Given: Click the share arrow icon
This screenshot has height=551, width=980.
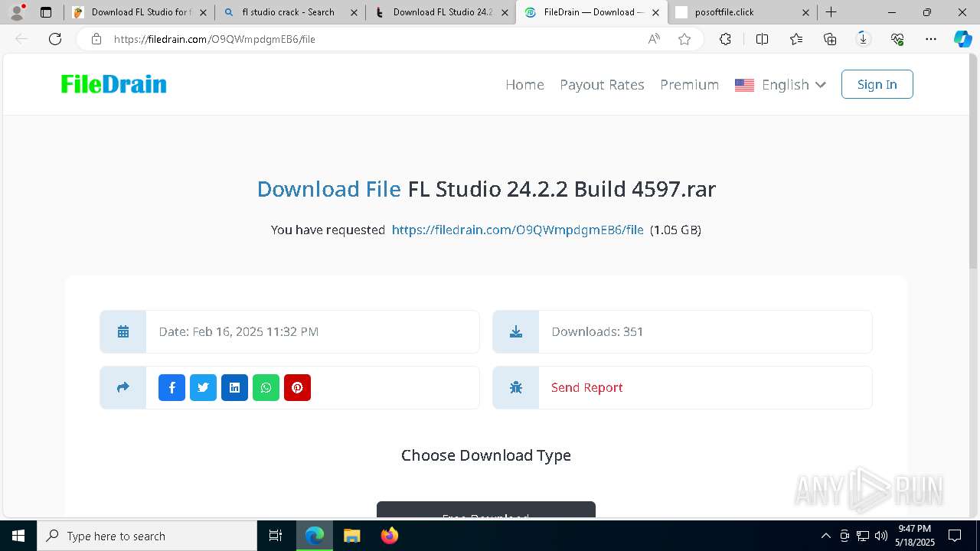Looking at the screenshot, I should pos(123,387).
